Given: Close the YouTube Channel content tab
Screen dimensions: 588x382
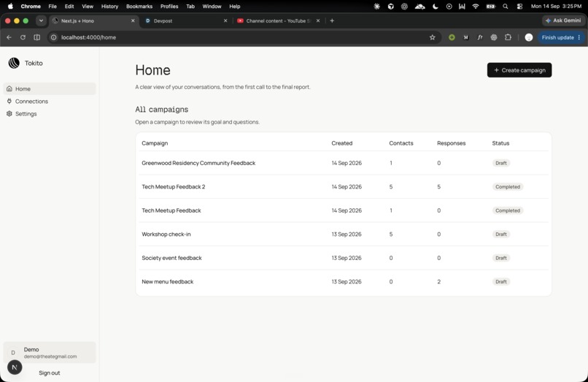Looking at the screenshot, I should click(318, 20).
